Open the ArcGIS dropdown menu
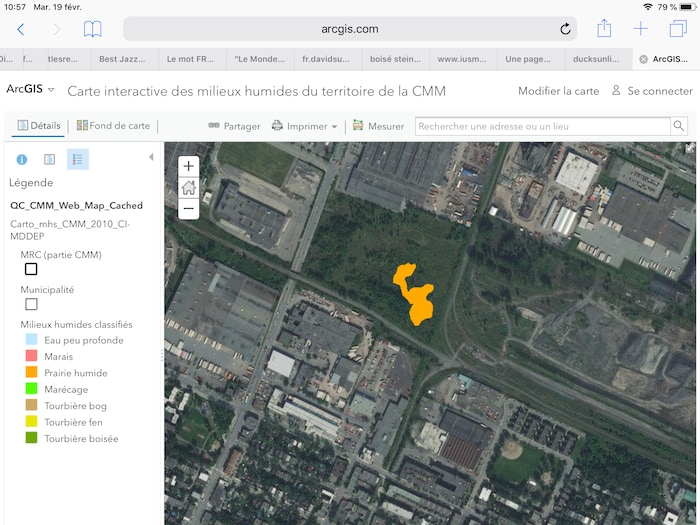This screenshot has height=525, width=700. (30, 90)
